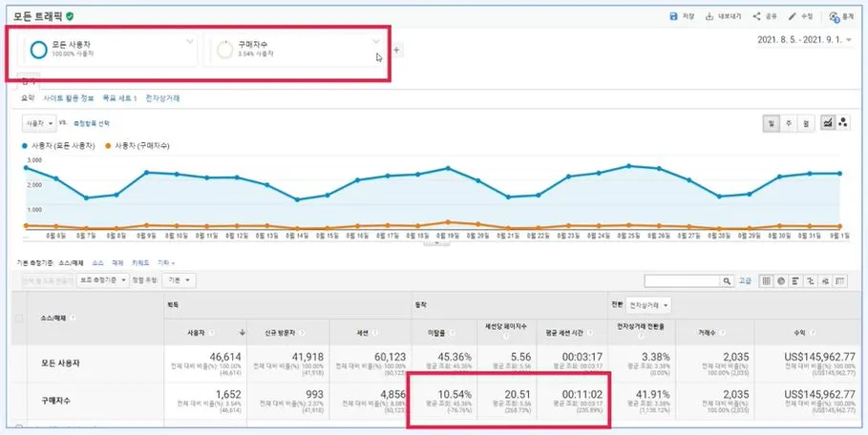Click the help icon beside the 사용자 column header
Screen dimensions: 868x435
click(x=213, y=333)
